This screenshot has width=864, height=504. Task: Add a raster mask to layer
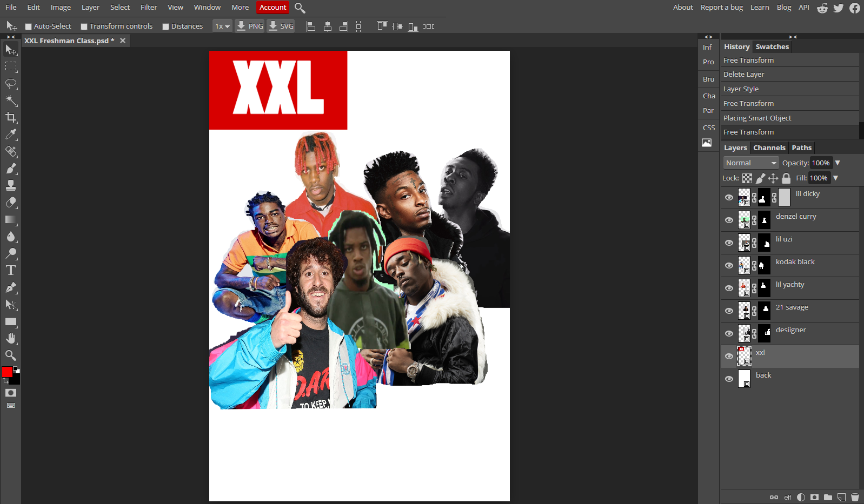tap(814, 497)
